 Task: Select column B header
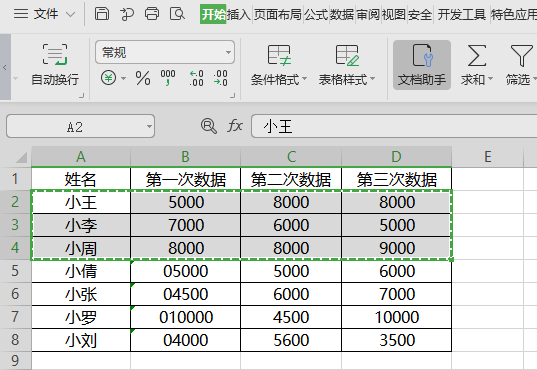pos(185,157)
